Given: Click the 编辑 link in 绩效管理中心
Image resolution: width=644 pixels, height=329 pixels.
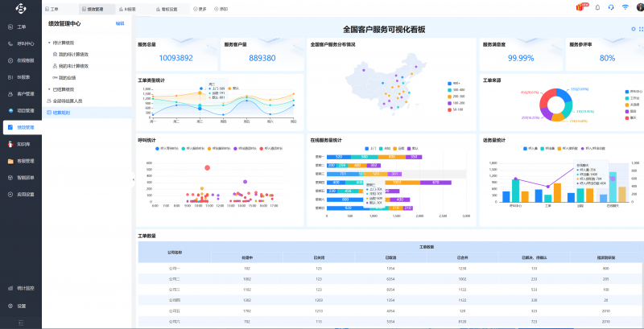Looking at the screenshot, I should [120, 24].
